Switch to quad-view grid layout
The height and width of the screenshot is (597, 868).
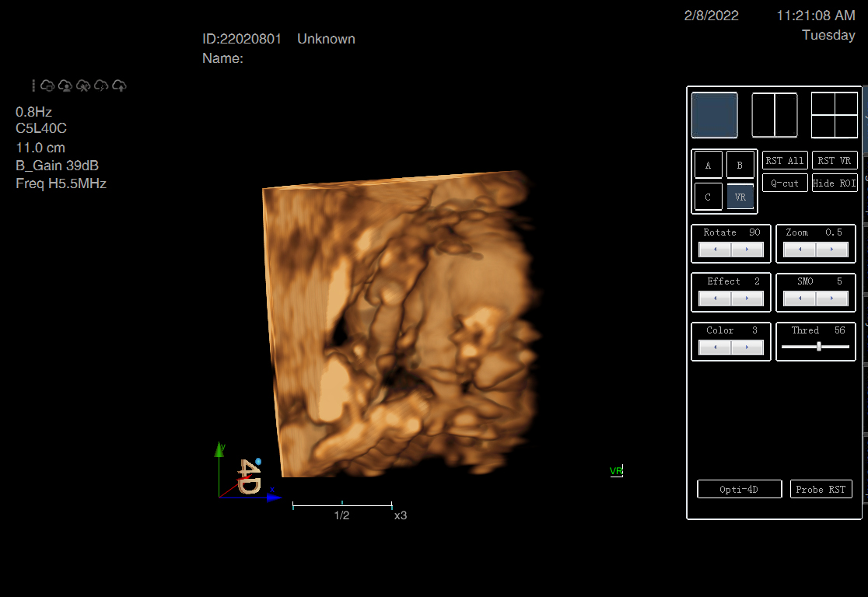click(x=834, y=115)
